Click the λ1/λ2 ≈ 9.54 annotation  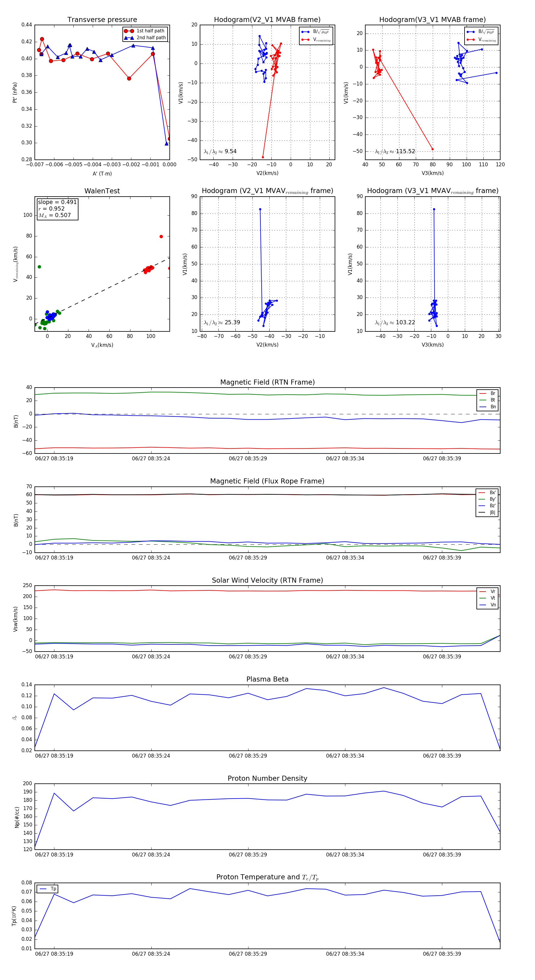(x=220, y=151)
